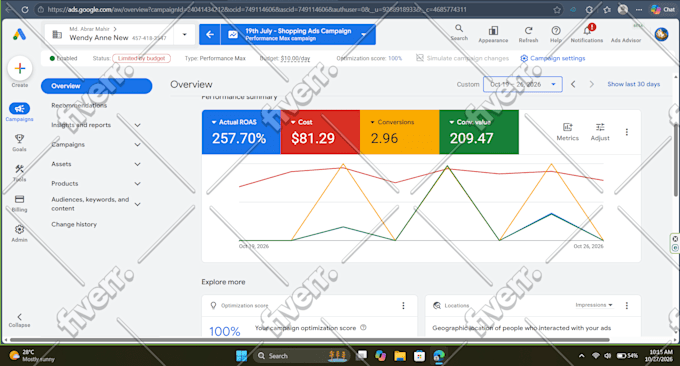Expand Audiences, keywords, and content
This screenshot has height=366, width=680.
pos(137,204)
